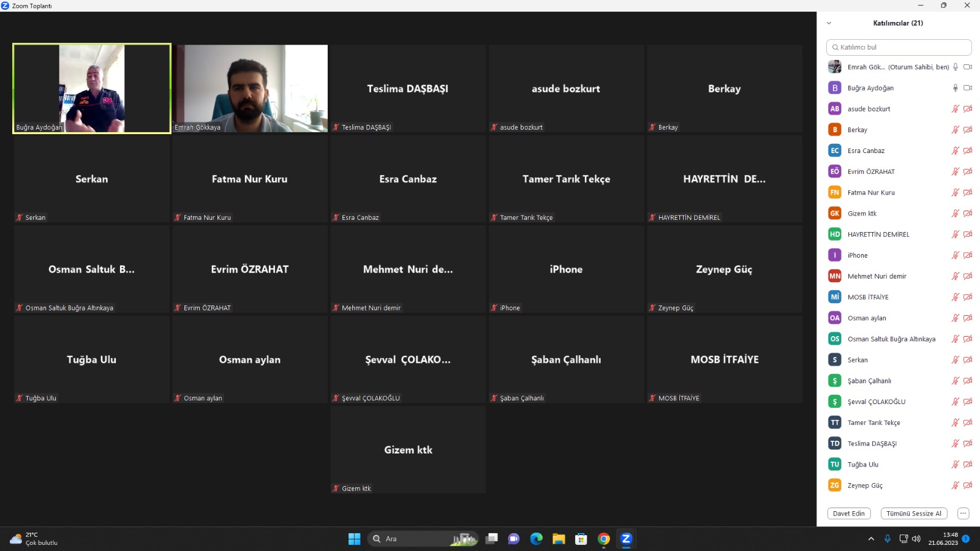Click Tamer Tarık Tekçe camera-off icon in list

coord(968,422)
